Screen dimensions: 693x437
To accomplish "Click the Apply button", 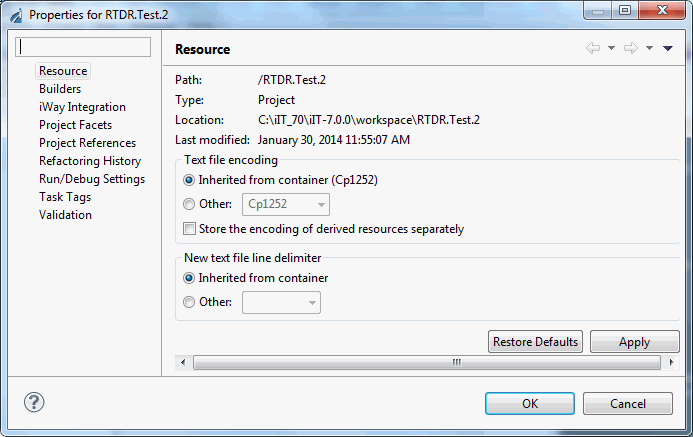I will 634,342.
